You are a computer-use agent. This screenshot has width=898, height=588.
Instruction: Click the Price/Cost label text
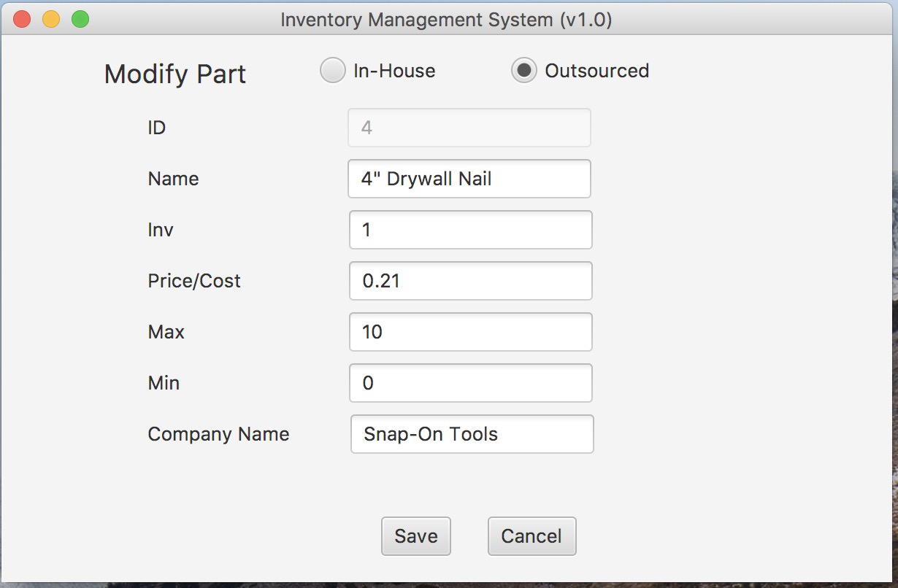point(194,282)
